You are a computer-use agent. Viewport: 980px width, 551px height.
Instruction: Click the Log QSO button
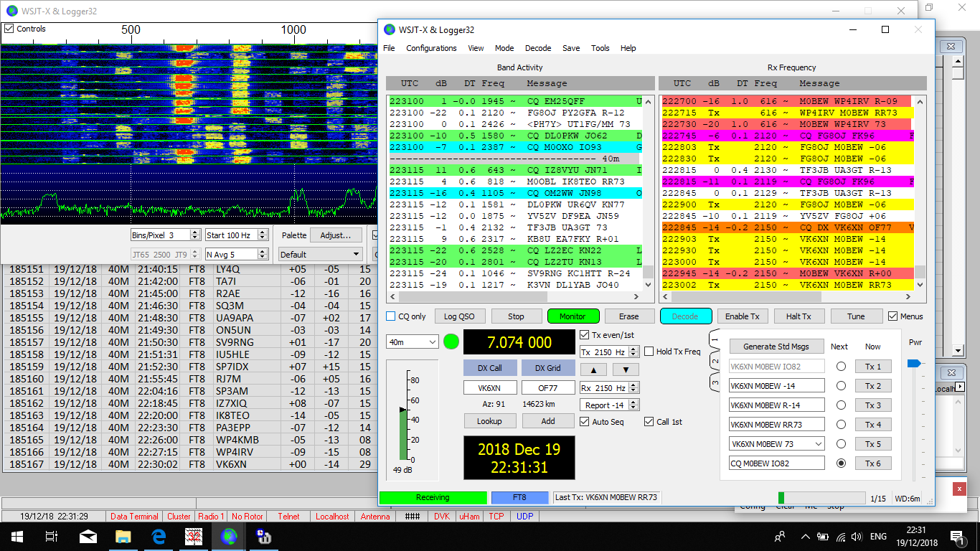coord(459,316)
